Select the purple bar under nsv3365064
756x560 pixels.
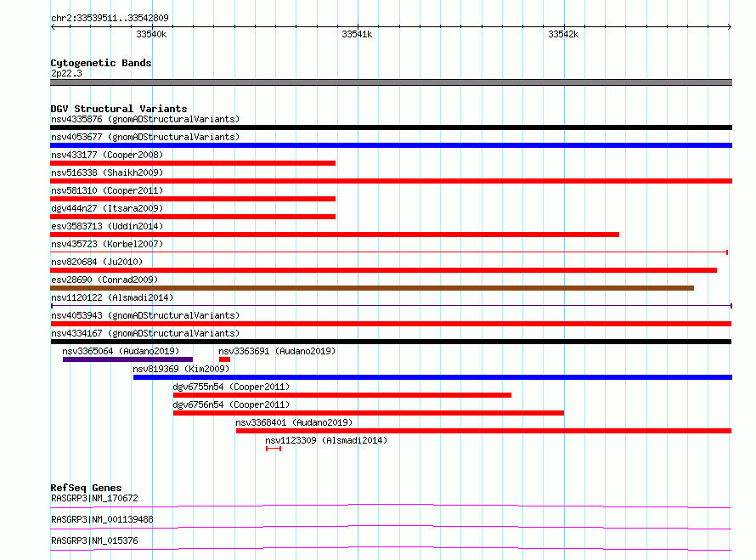[x=127, y=359]
